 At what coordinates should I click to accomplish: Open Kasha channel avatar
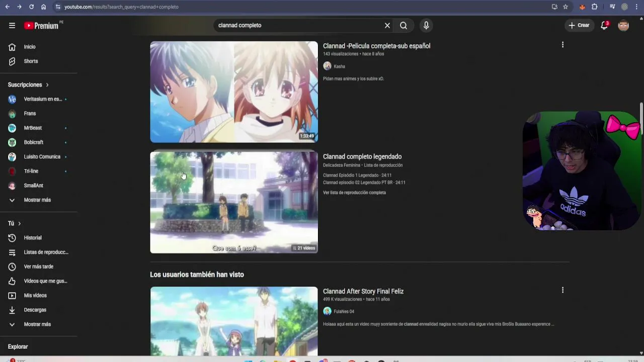click(x=327, y=66)
